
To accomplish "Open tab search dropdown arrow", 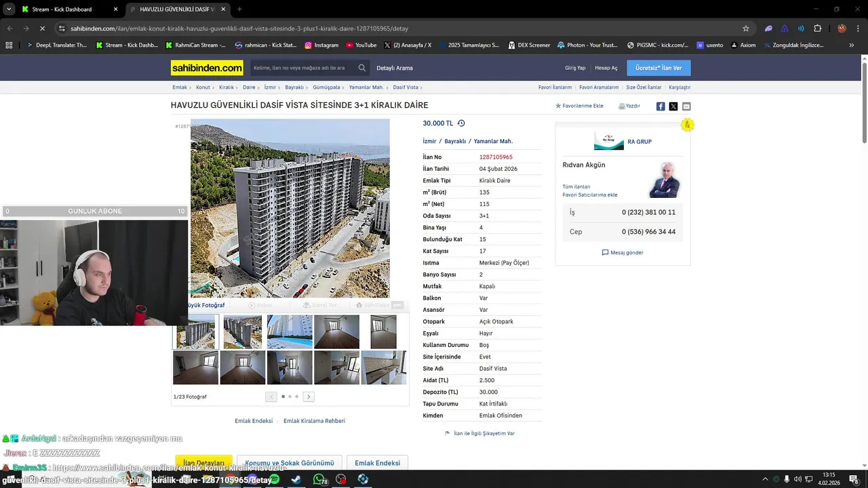I will [x=9, y=9].
